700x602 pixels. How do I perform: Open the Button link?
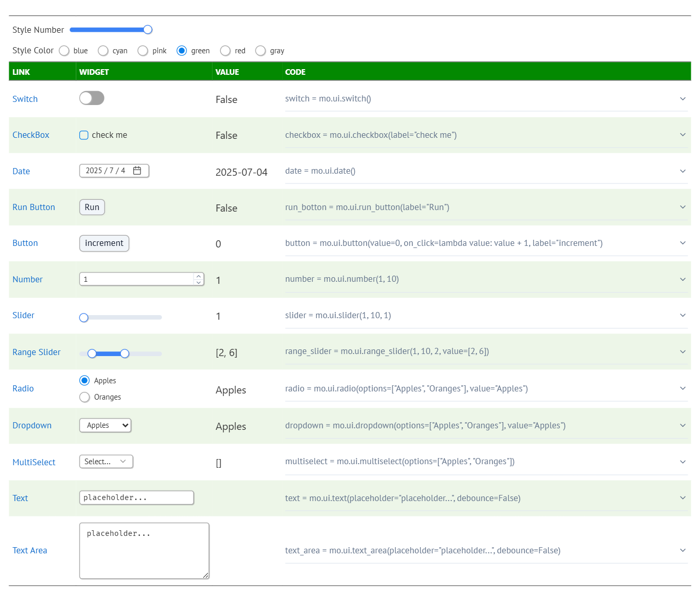pos(25,243)
